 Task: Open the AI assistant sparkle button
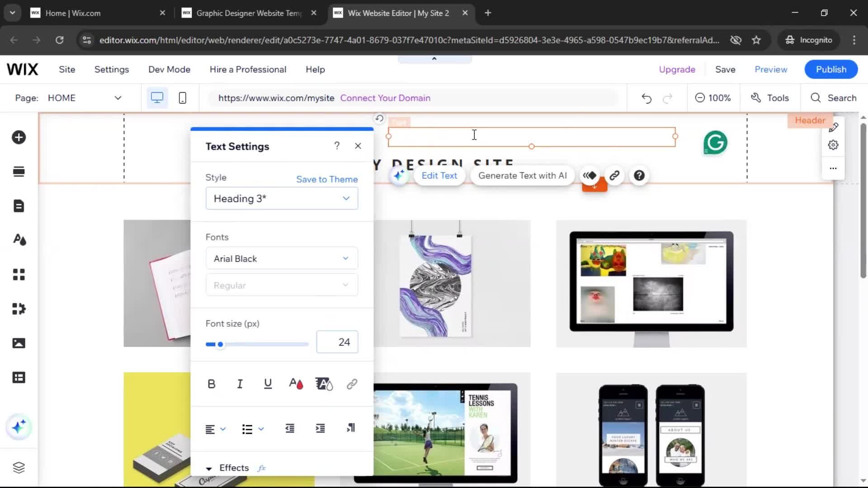[19, 427]
